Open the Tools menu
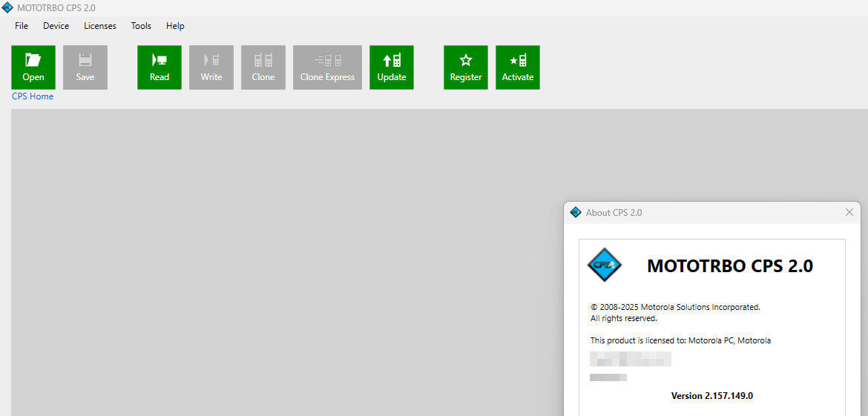 (x=141, y=26)
